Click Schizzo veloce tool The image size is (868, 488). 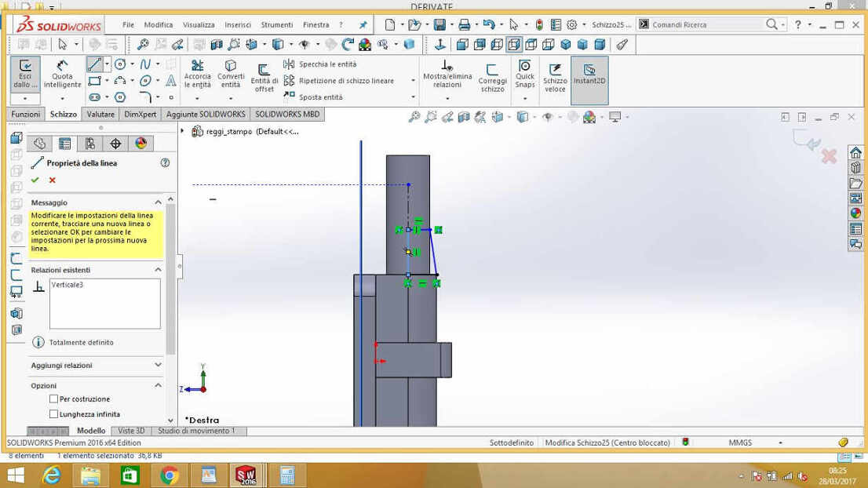pos(555,78)
